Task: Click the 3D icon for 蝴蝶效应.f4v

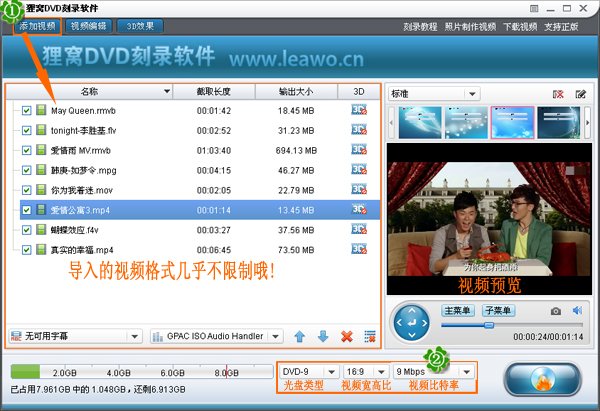Action: (x=359, y=229)
